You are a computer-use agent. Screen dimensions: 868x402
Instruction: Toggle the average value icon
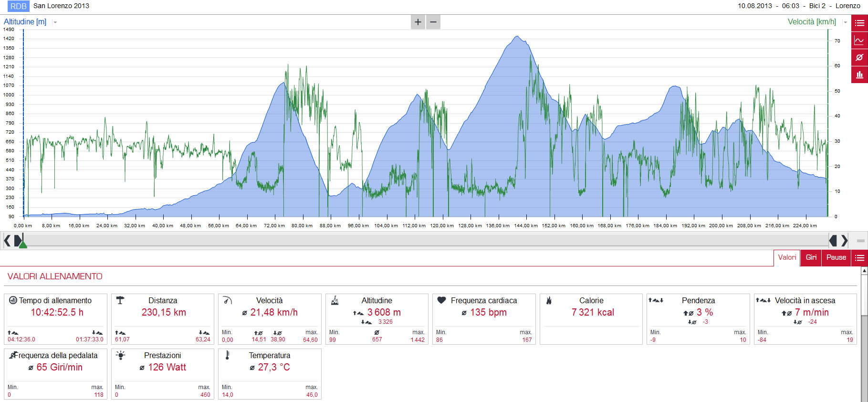click(x=859, y=57)
